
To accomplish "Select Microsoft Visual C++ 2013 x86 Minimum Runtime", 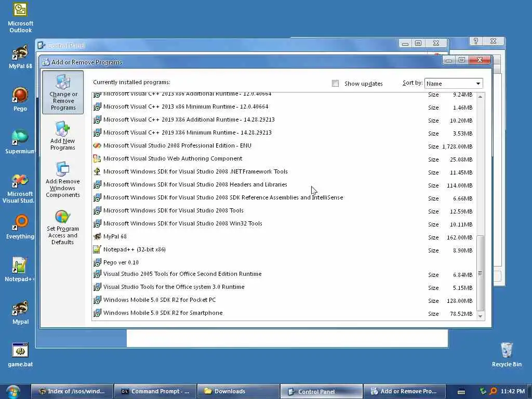I will point(283,107).
